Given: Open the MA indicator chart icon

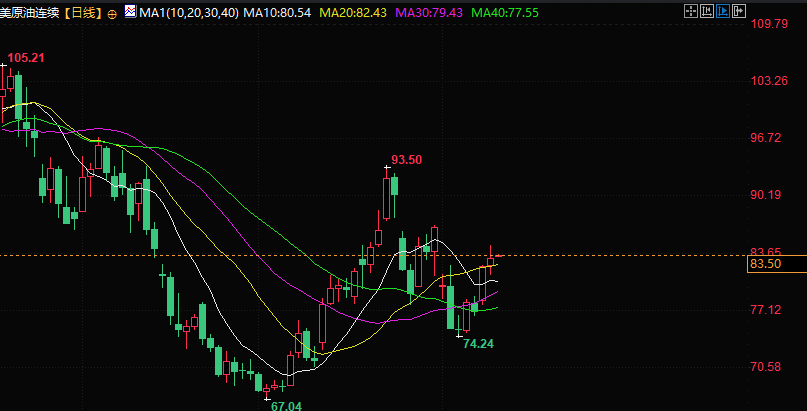Looking at the screenshot, I should pyautogui.click(x=130, y=11).
